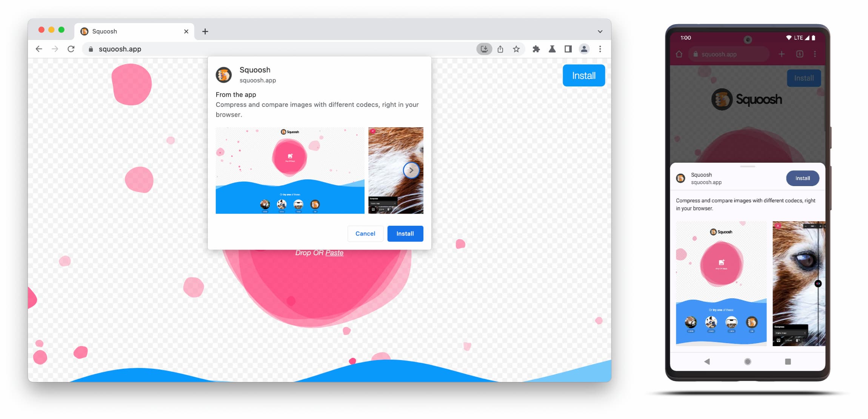The width and height of the screenshot is (868, 419).
Task: Click the back navigation arrow in Chrome
Action: [x=38, y=49]
